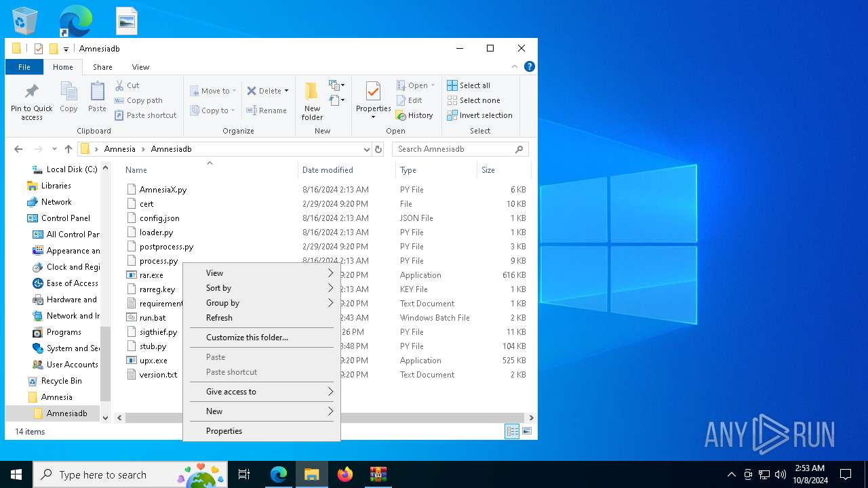Viewport: 868px width, 488px height.
Task: Open Explorer Help icon
Action: (530, 66)
